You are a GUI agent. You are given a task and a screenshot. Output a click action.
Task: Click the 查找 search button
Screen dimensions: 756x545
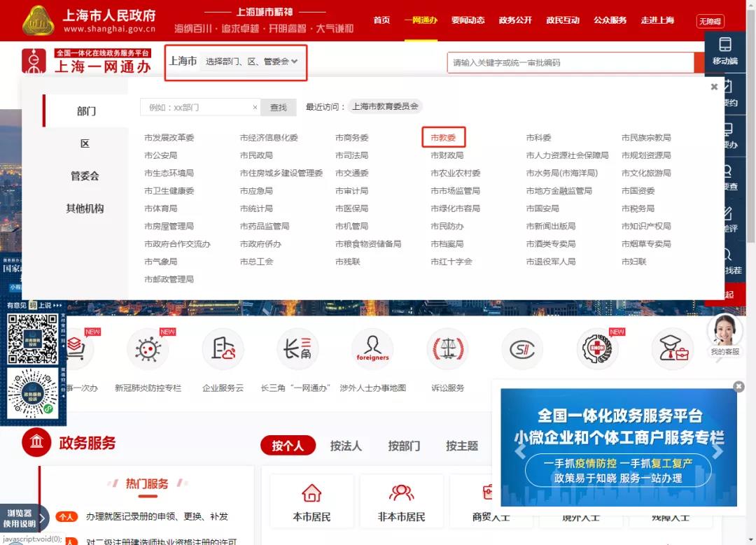[x=279, y=107]
